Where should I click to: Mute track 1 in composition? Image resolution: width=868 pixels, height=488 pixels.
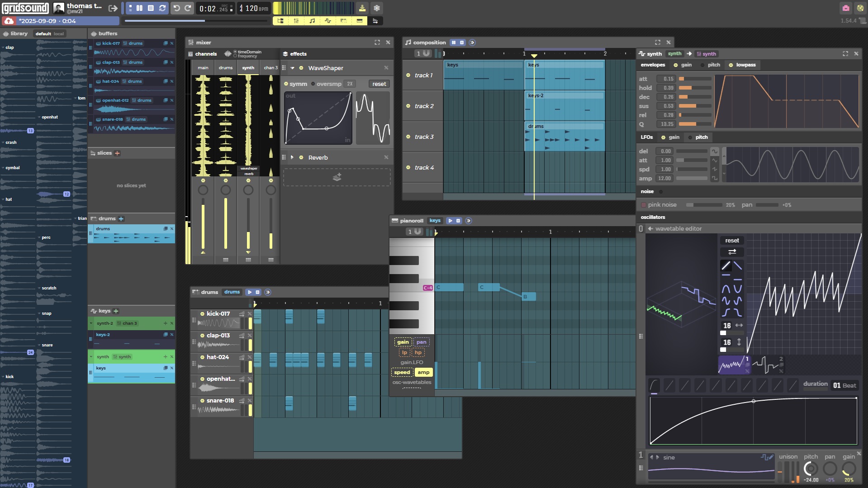[x=408, y=76]
